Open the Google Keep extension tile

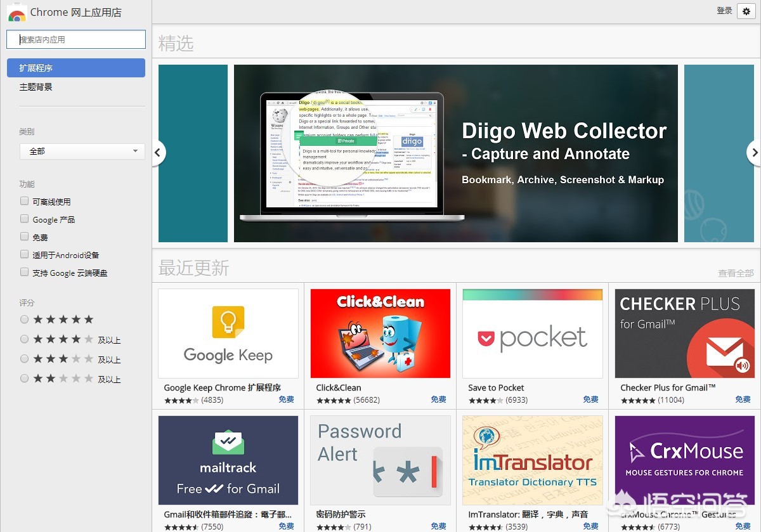coord(228,334)
